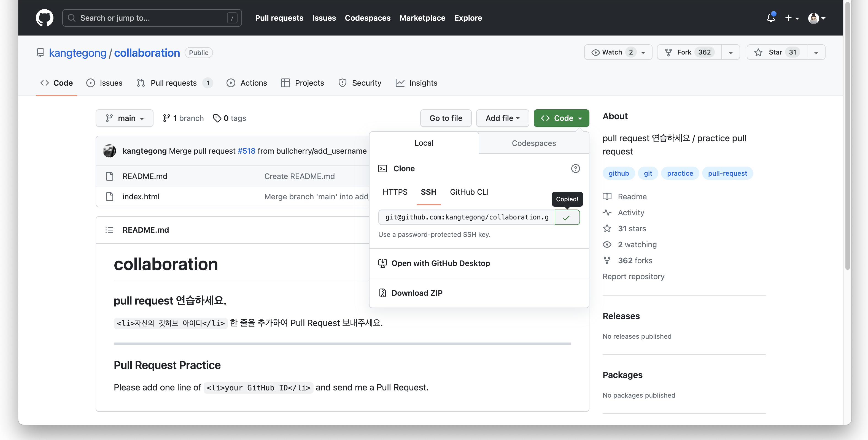Toggle the green Code dropdown button
The height and width of the screenshot is (440, 868).
click(561, 118)
